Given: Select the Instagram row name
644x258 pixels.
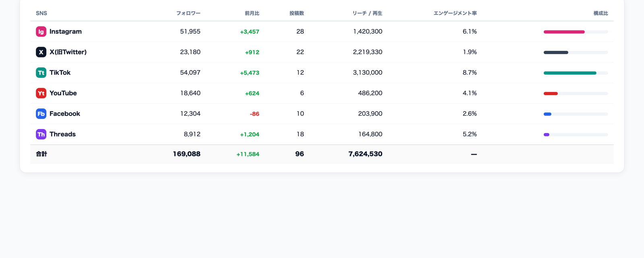Looking at the screenshot, I should click(x=66, y=31).
